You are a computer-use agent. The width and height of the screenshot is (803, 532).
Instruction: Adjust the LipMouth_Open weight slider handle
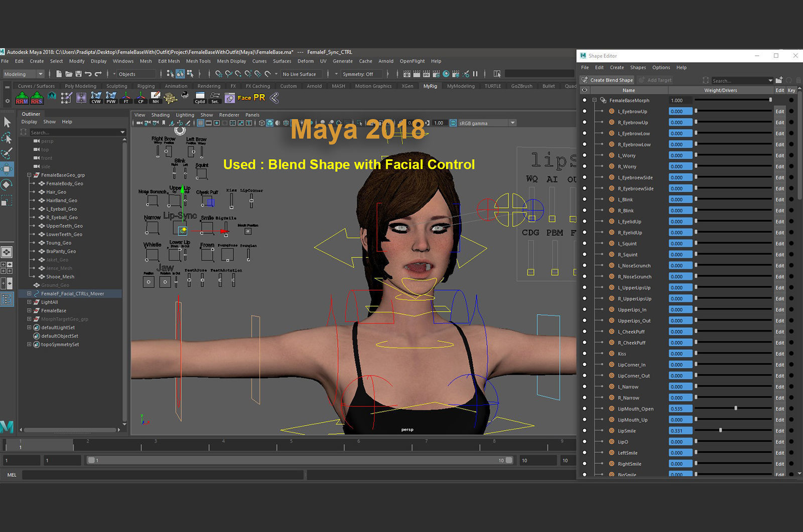[x=736, y=409]
